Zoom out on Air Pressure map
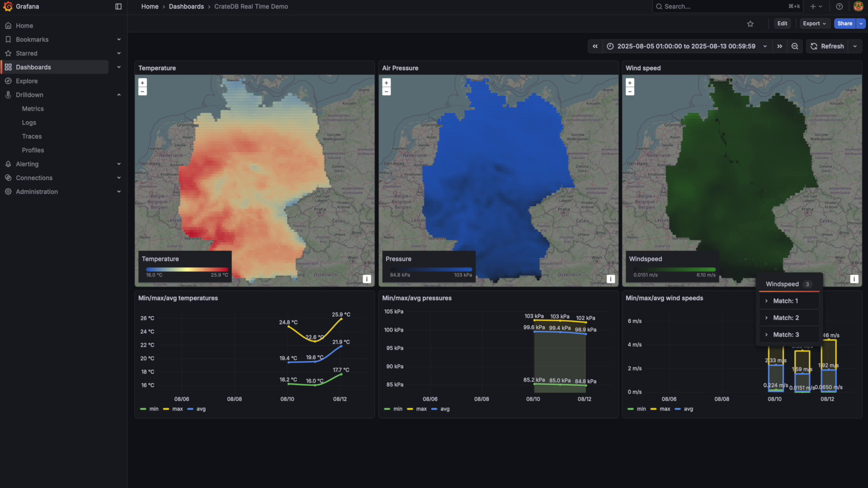 pyautogui.click(x=387, y=91)
